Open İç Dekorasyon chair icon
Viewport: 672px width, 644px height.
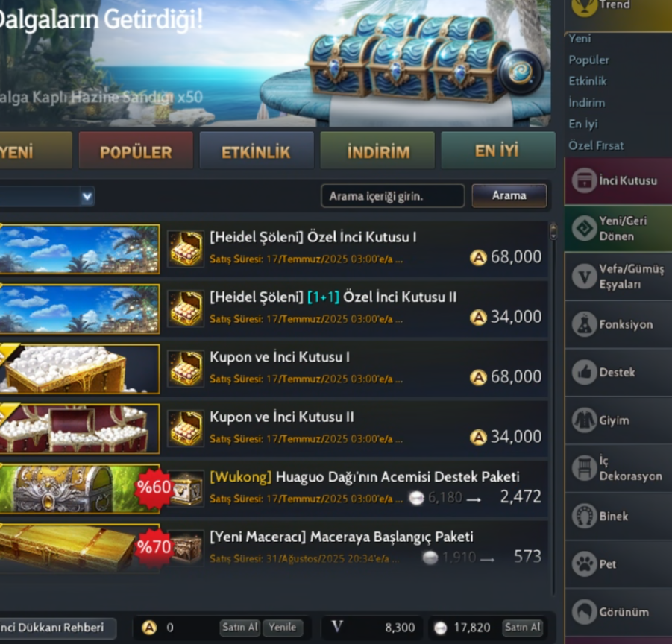[584, 468]
